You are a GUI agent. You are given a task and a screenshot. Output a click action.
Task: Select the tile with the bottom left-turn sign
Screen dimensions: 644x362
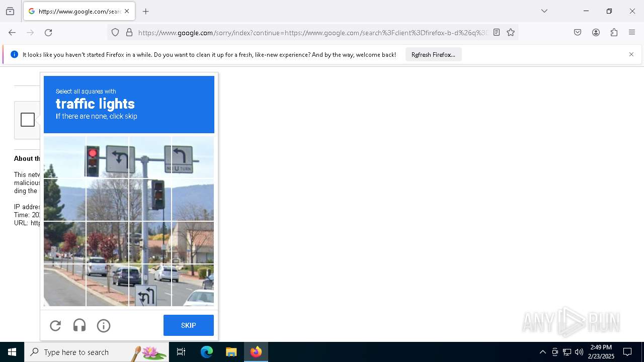click(150, 286)
